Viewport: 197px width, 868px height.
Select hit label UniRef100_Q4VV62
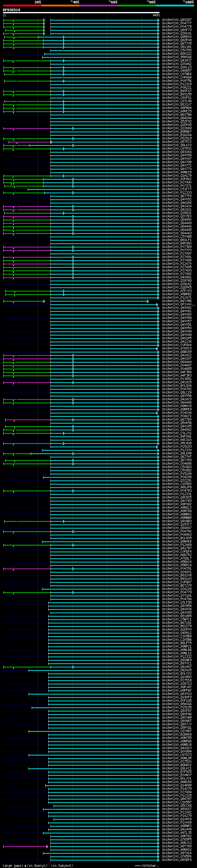[x=177, y=308]
